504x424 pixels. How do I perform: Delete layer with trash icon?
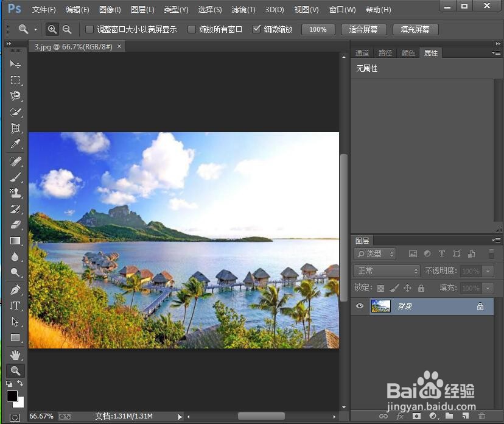pos(481,416)
